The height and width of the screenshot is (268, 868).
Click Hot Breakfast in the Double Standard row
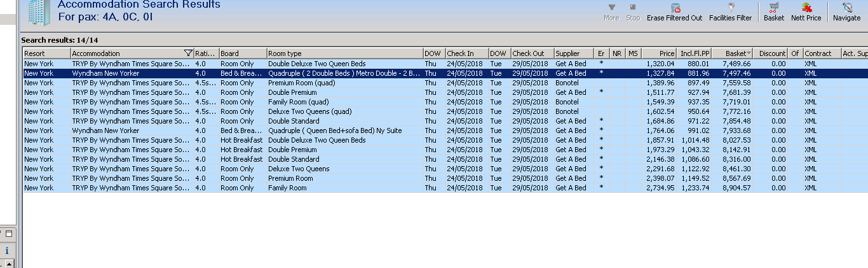241,159
